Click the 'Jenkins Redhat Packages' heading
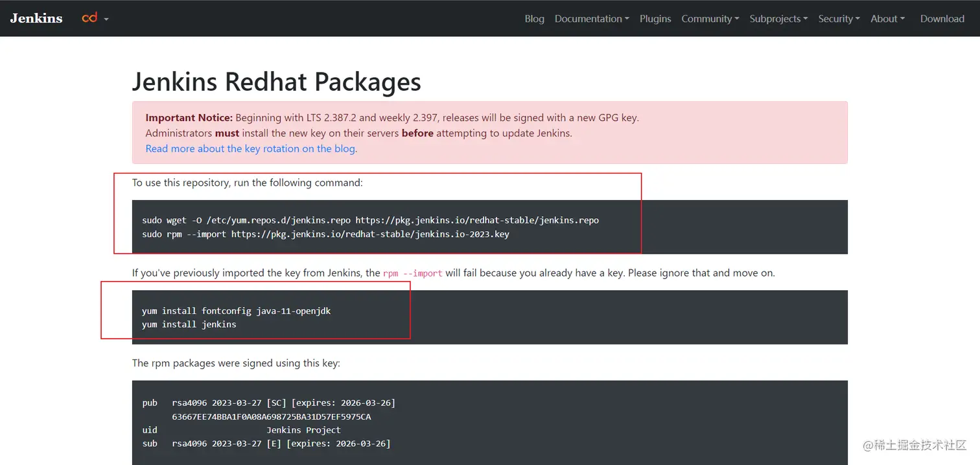The width and height of the screenshot is (980, 465). pos(277,82)
